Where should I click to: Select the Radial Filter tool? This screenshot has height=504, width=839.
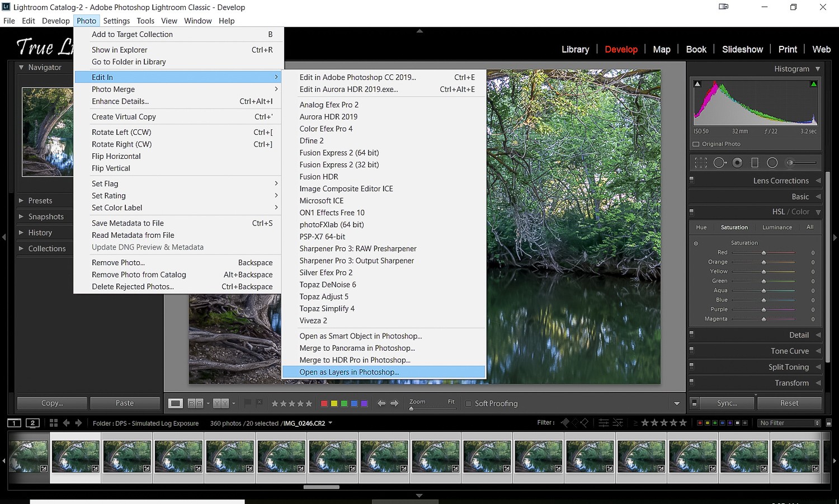[772, 162]
